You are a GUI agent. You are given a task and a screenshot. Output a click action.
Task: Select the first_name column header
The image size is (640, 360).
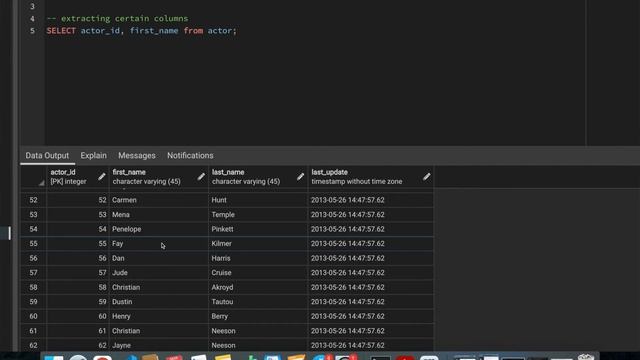pos(159,177)
